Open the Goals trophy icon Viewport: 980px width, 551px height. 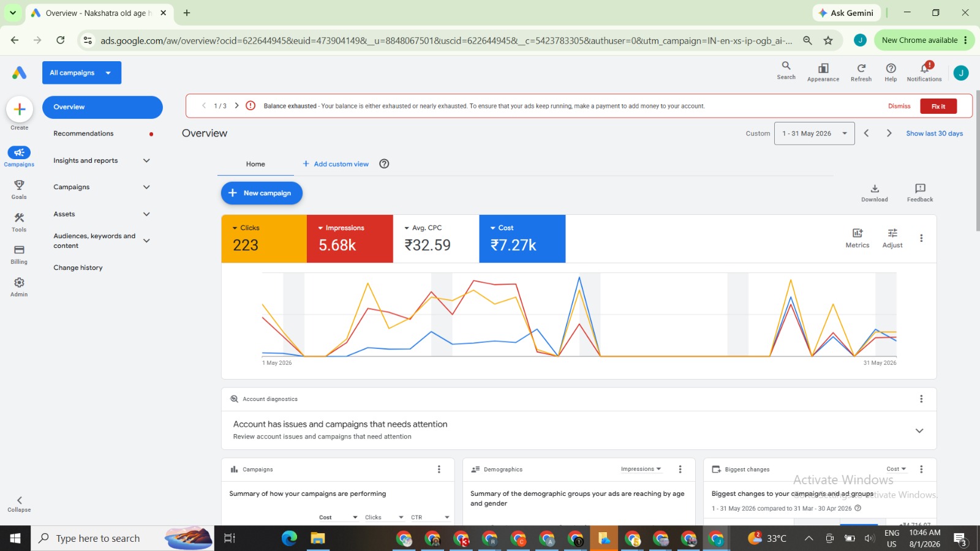(x=19, y=185)
